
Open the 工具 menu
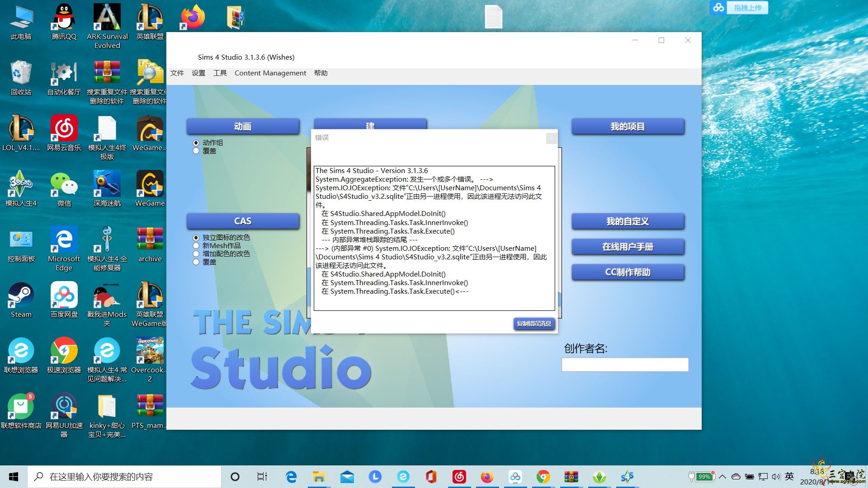coord(220,73)
